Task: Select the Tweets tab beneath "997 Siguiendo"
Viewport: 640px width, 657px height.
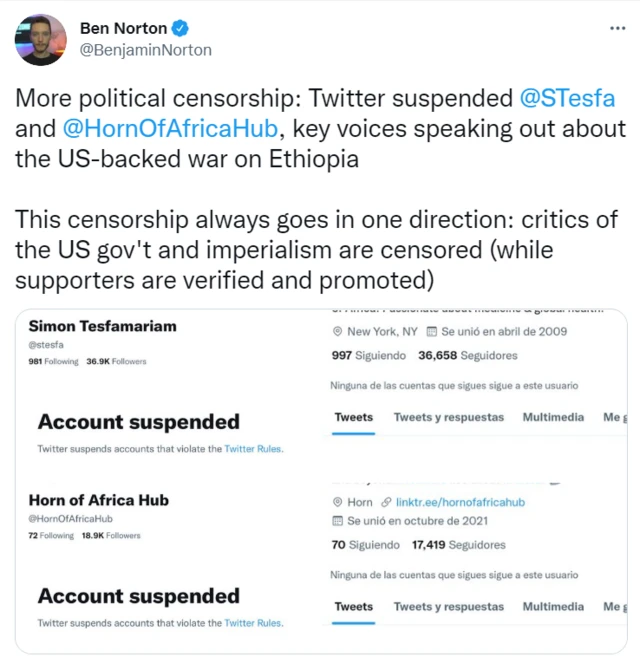Action: 353,417
